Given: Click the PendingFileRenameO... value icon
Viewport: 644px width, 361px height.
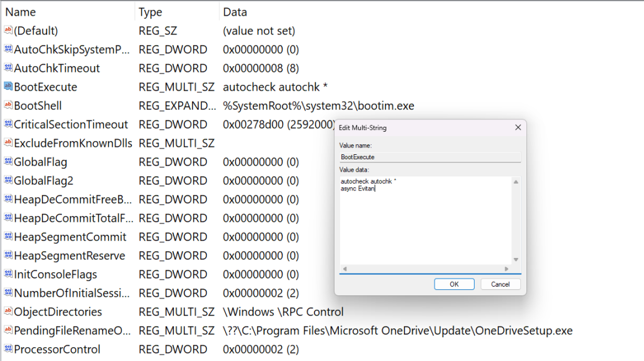Looking at the screenshot, I should [8, 330].
